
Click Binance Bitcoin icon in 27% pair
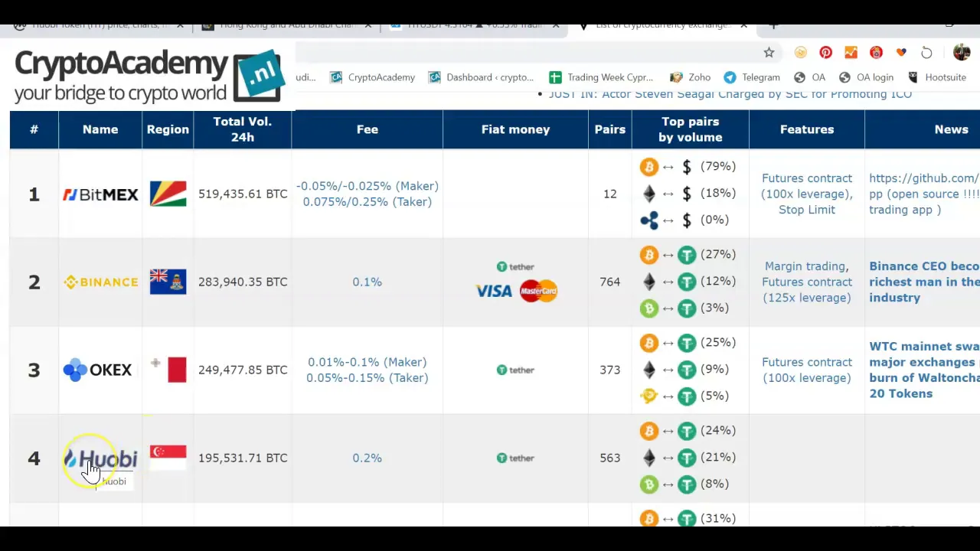(649, 255)
